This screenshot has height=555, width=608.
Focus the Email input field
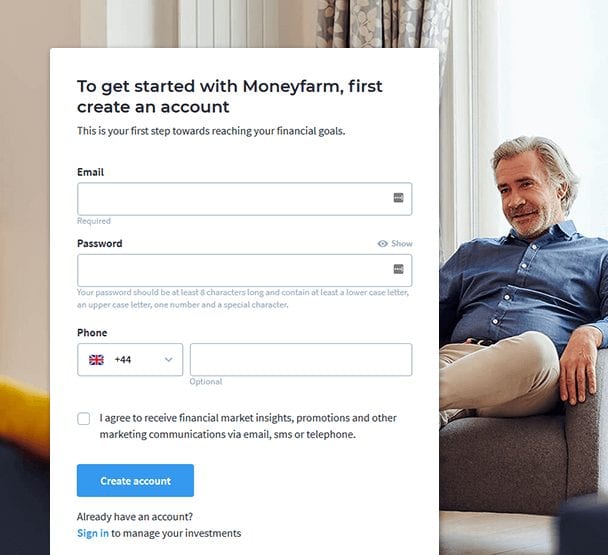tap(244, 199)
